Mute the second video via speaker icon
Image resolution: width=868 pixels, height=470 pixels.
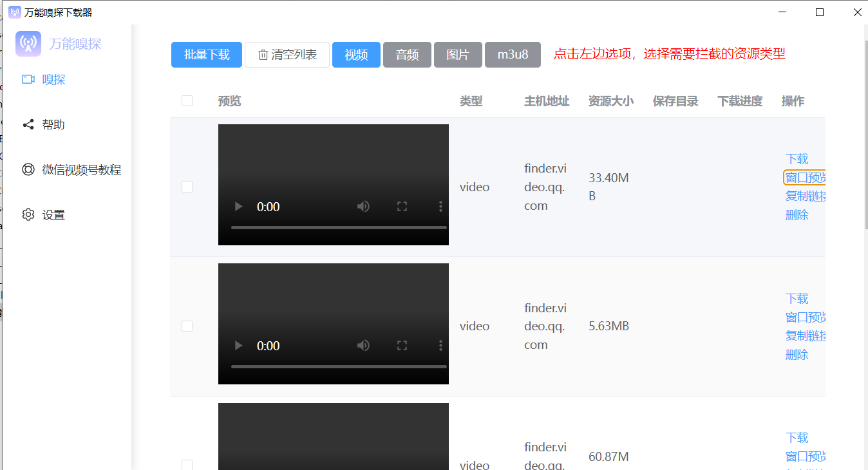(x=364, y=346)
